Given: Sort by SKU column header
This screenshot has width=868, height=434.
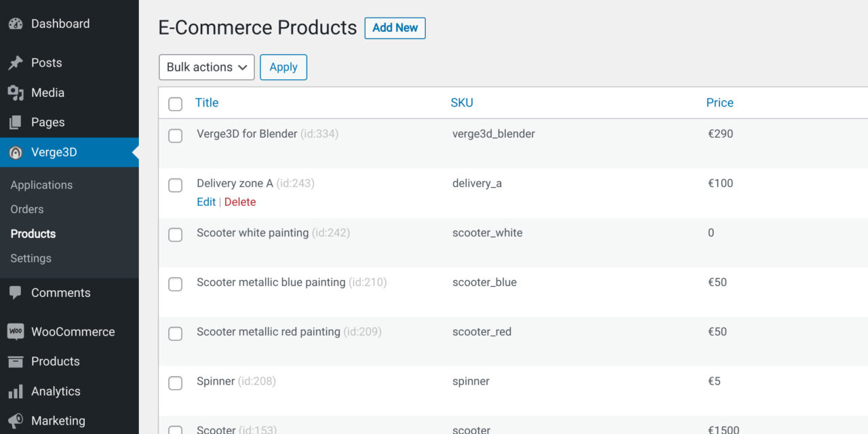Looking at the screenshot, I should click(462, 103).
